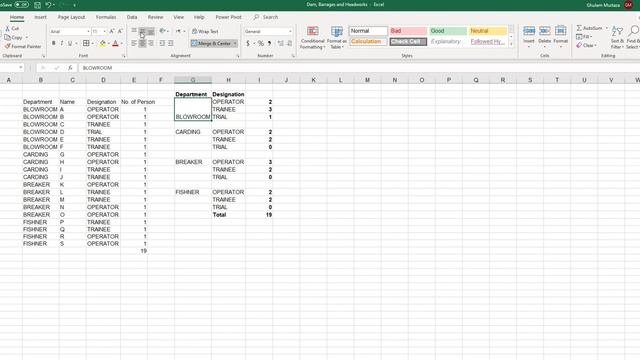Increase font size with the large A

(112, 31)
